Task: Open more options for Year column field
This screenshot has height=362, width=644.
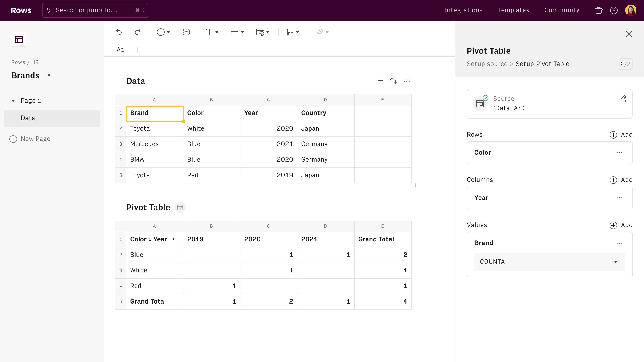Action: coord(619,198)
